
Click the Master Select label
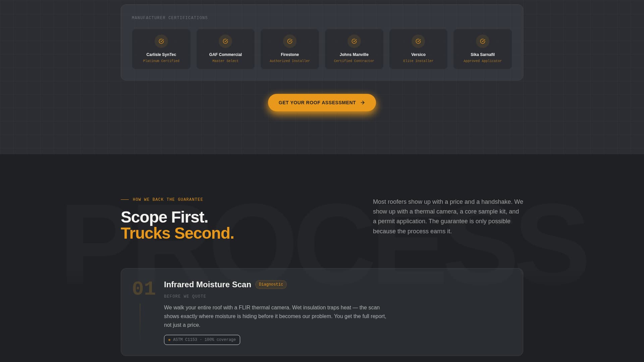click(225, 61)
